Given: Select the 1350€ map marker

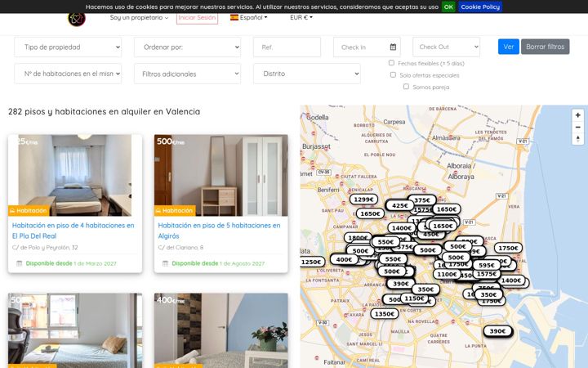Looking at the screenshot, I should pos(385,313).
